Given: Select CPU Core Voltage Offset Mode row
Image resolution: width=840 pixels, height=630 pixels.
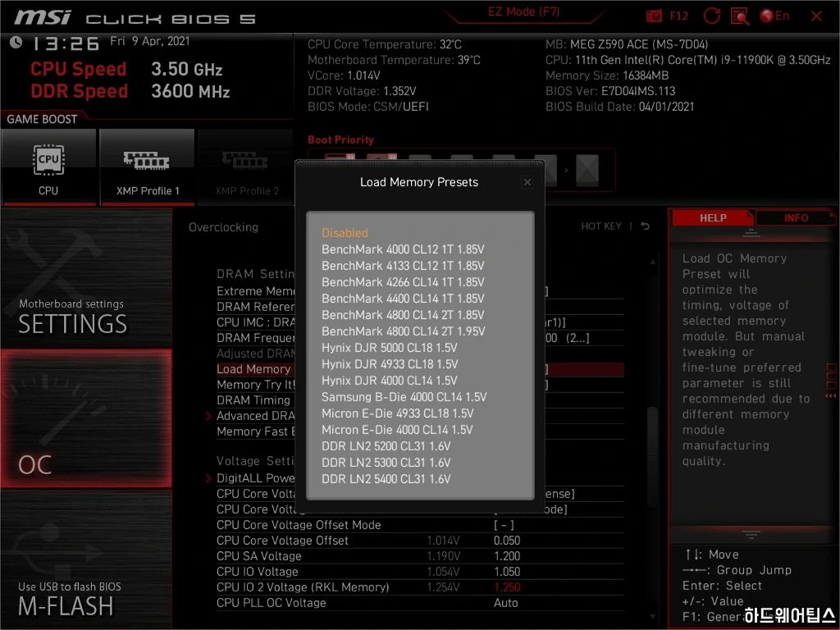Looking at the screenshot, I should coord(420,526).
